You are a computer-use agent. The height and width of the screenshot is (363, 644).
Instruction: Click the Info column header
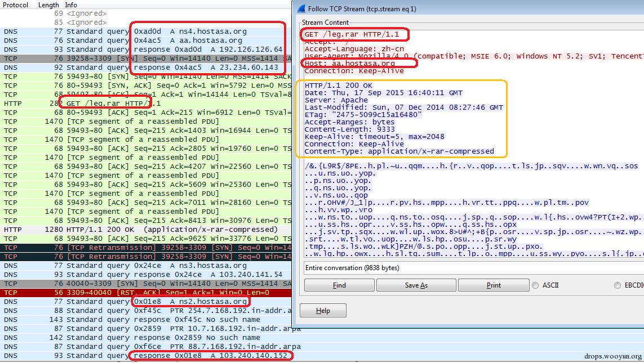[x=71, y=5]
